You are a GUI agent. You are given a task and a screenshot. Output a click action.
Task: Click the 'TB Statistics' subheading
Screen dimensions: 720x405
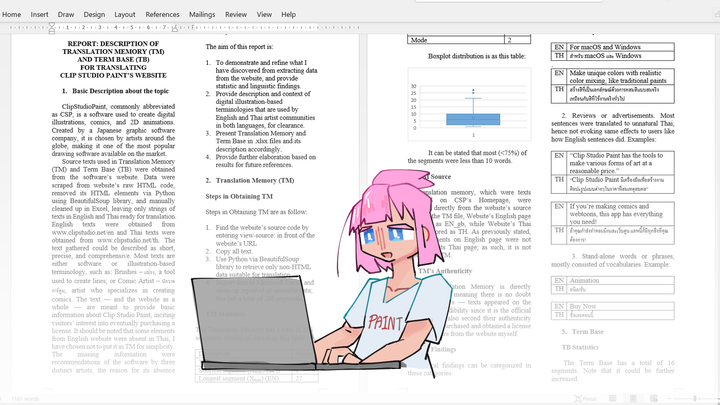pos(579,347)
